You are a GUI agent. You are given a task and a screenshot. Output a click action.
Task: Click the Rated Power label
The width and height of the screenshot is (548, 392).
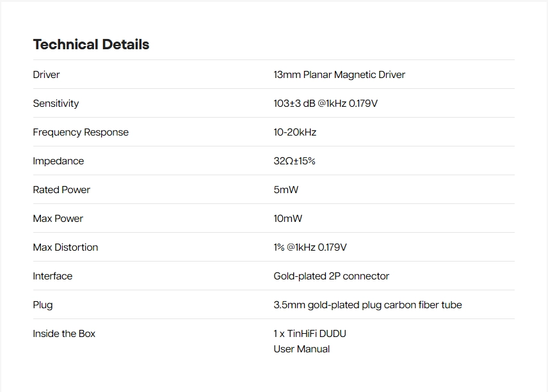click(x=61, y=190)
